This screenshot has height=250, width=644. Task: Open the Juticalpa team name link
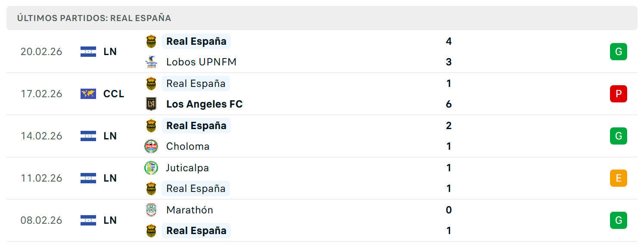[188, 168]
